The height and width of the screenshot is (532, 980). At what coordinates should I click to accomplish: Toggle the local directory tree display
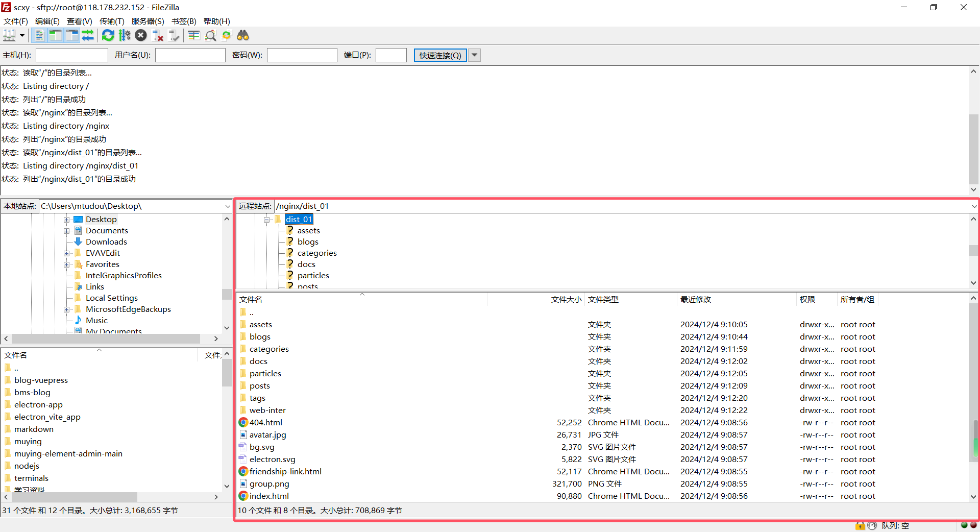tap(55, 35)
